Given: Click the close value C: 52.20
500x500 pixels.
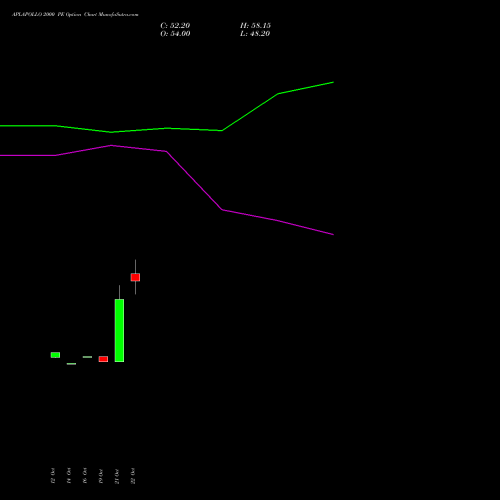Looking at the screenshot, I should click(175, 26).
